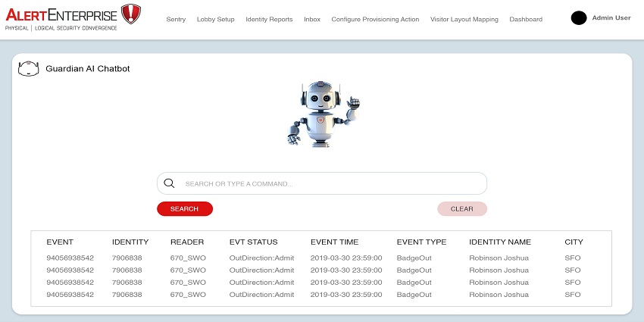Open the Sentry menu

pos(176,20)
